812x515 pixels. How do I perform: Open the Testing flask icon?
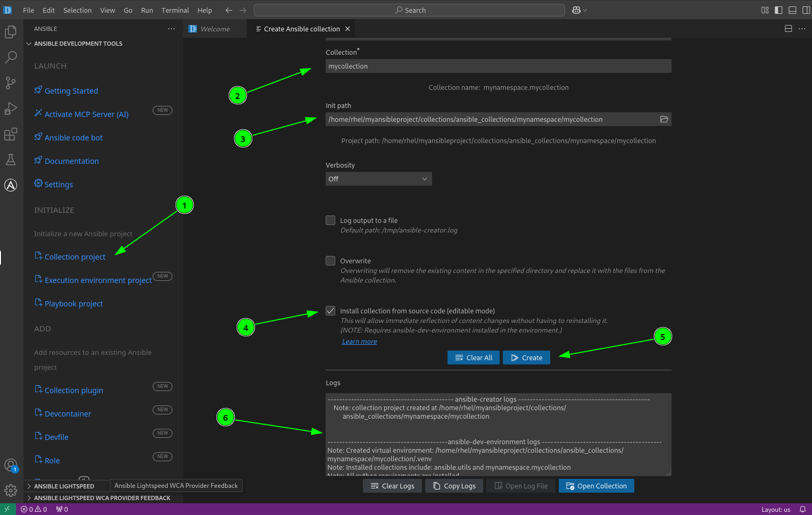tap(11, 160)
